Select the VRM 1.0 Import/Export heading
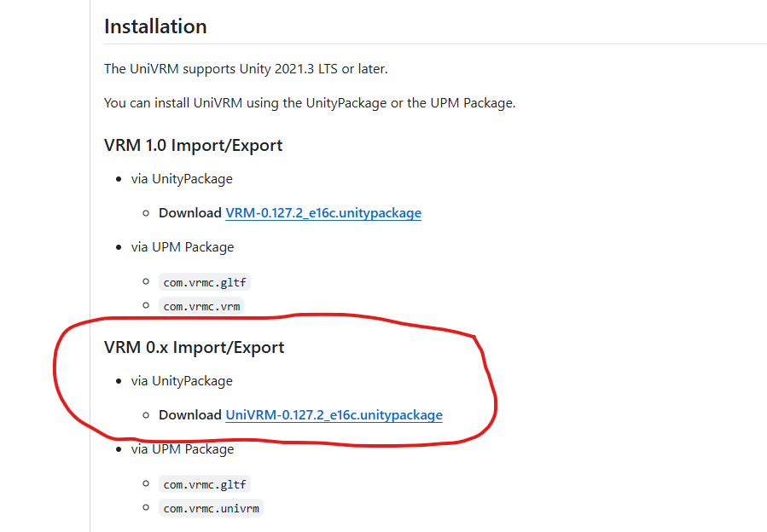The height and width of the screenshot is (532, 767). coord(194,145)
